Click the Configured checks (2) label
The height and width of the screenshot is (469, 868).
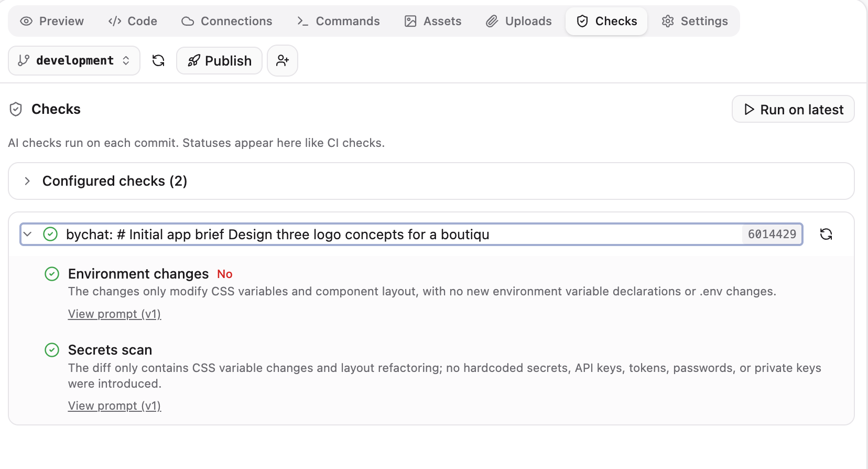point(115,181)
